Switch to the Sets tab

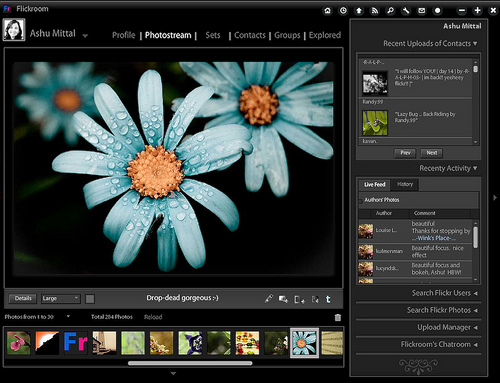click(213, 35)
